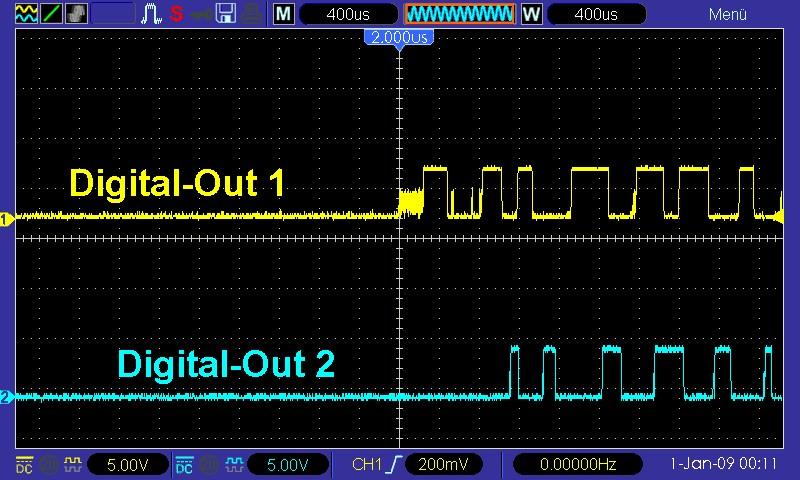Click the waveform memory position overview bar

coord(459,14)
